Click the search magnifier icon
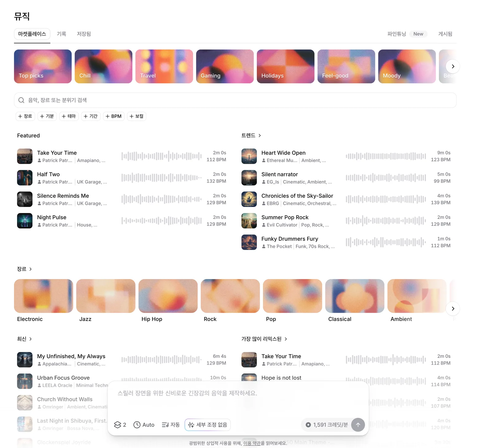491x448 pixels. point(21,100)
